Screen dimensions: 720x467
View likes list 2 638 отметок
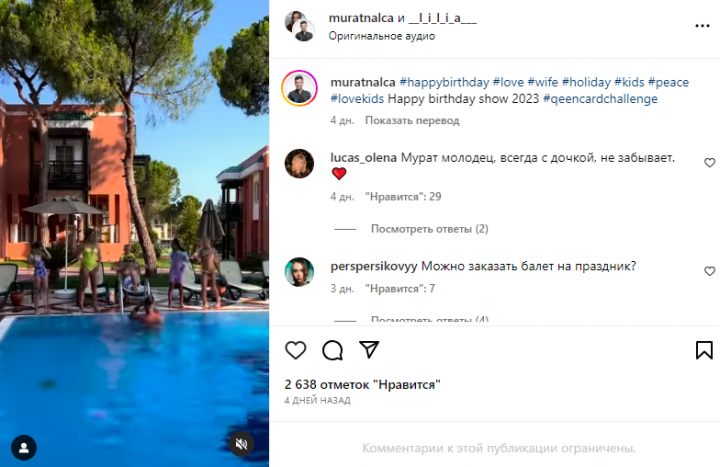[362, 384]
